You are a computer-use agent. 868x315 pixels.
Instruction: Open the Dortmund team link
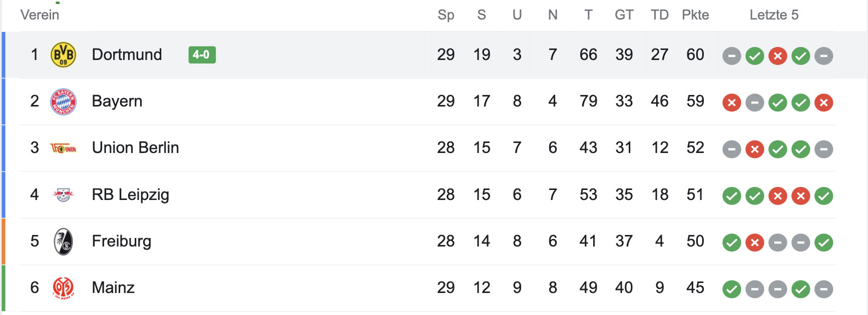coord(127,54)
